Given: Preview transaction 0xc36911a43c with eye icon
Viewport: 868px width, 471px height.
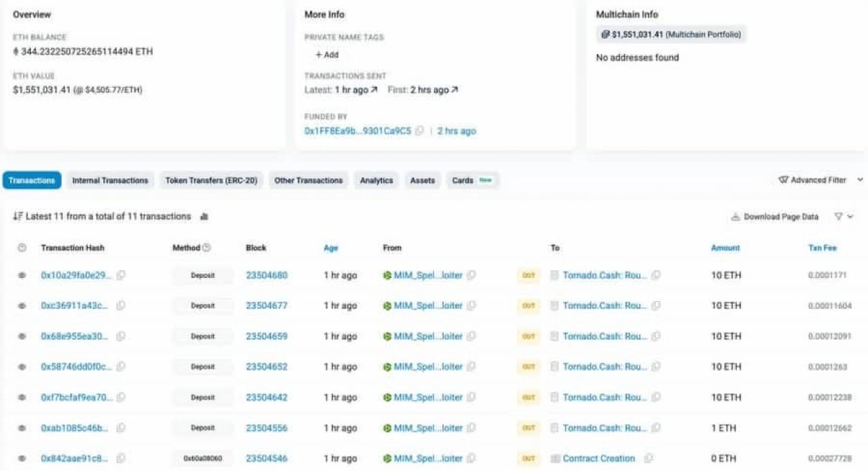Looking at the screenshot, I should coord(22,306).
